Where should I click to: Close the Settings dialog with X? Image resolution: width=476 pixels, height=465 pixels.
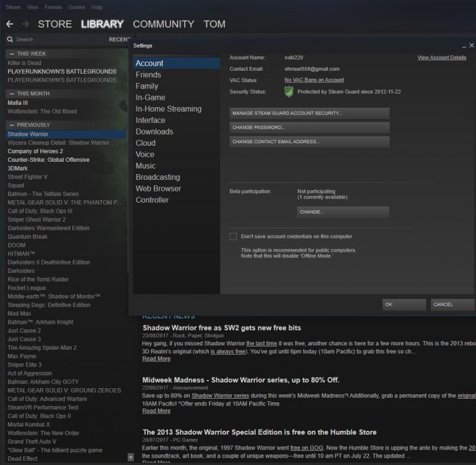pyautogui.click(x=472, y=45)
